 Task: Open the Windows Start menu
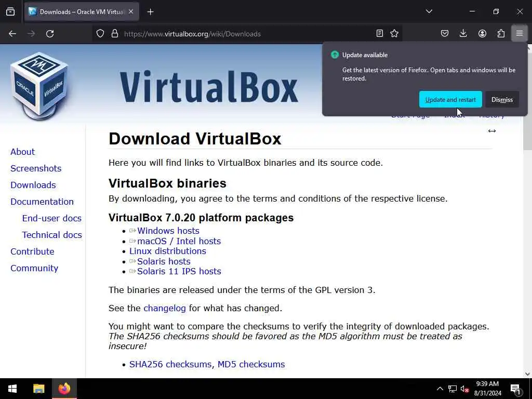point(12,389)
